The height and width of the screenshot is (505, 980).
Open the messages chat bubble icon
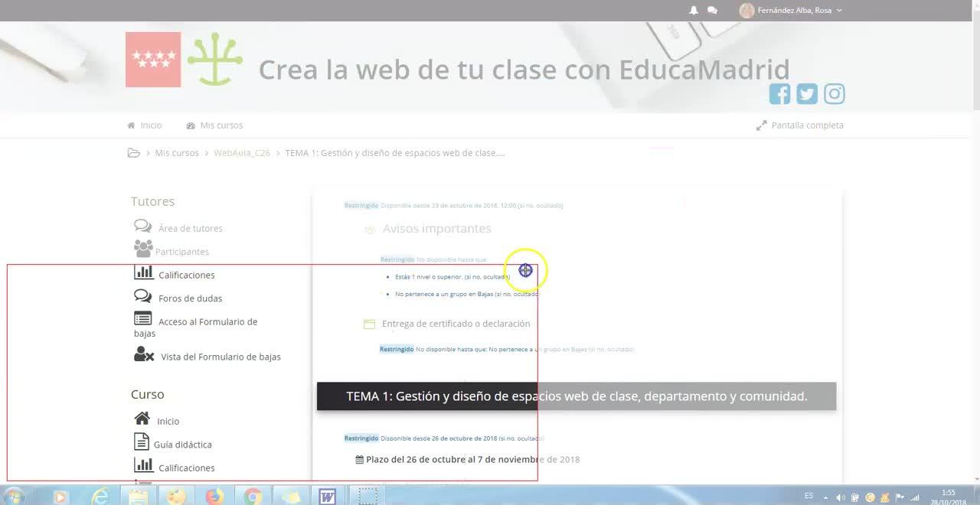[x=712, y=10]
